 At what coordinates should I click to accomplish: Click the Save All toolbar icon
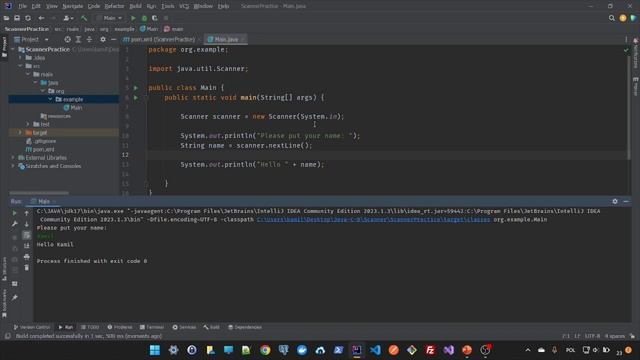[17, 18]
